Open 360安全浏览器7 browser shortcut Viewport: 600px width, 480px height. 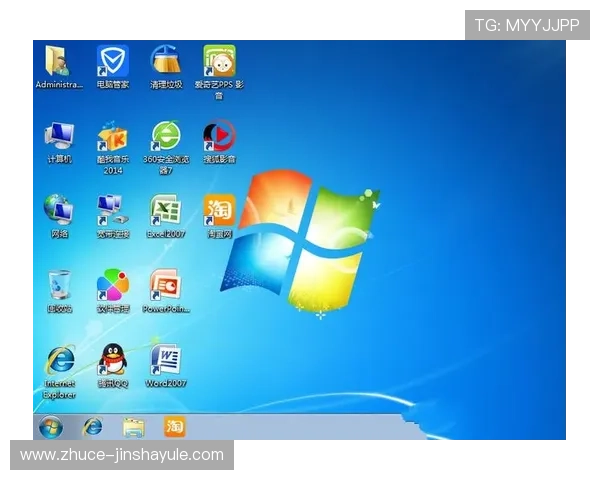166,136
